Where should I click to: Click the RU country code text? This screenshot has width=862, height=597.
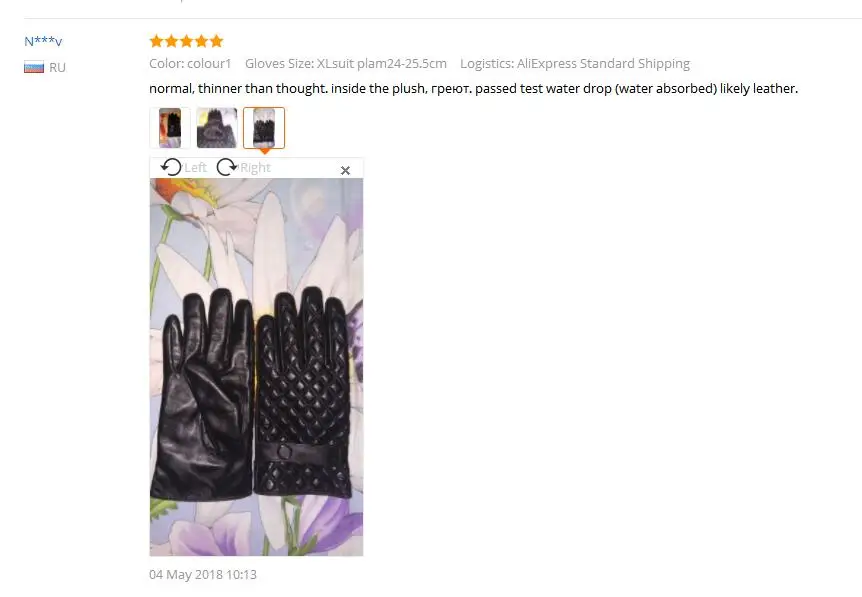point(57,68)
